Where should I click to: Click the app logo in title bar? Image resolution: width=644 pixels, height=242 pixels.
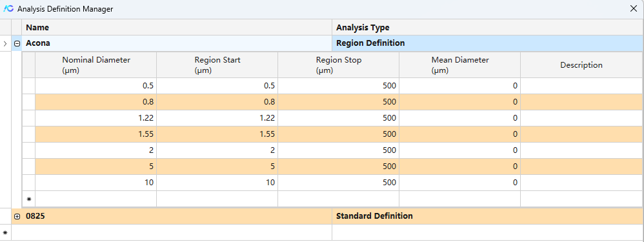click(8, 8)
